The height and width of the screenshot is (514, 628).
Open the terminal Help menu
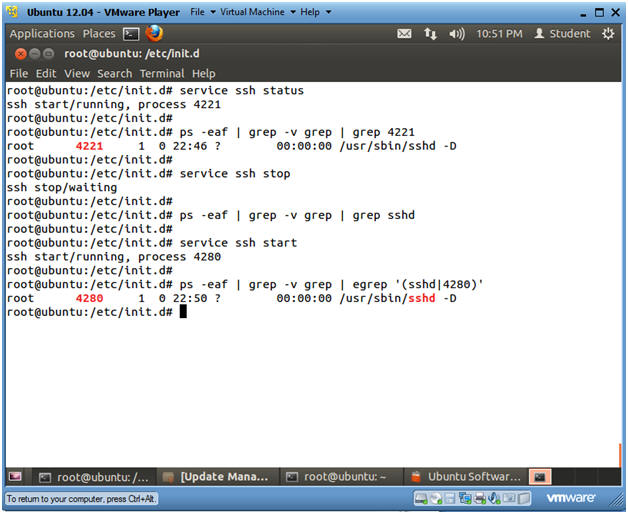[203, 74]
